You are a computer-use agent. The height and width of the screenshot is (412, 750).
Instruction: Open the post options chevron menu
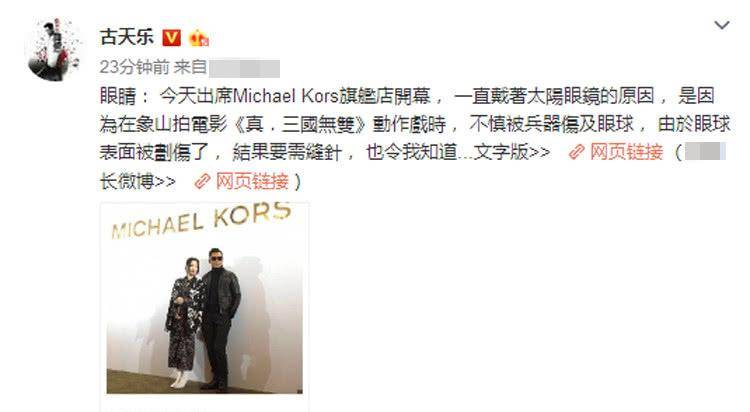coord(722,25)
